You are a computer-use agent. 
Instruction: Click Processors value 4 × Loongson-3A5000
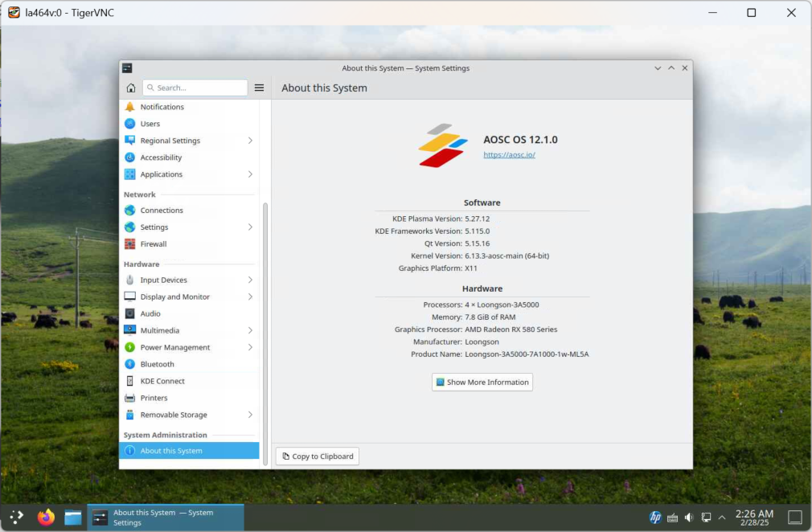tap(502, 305)
